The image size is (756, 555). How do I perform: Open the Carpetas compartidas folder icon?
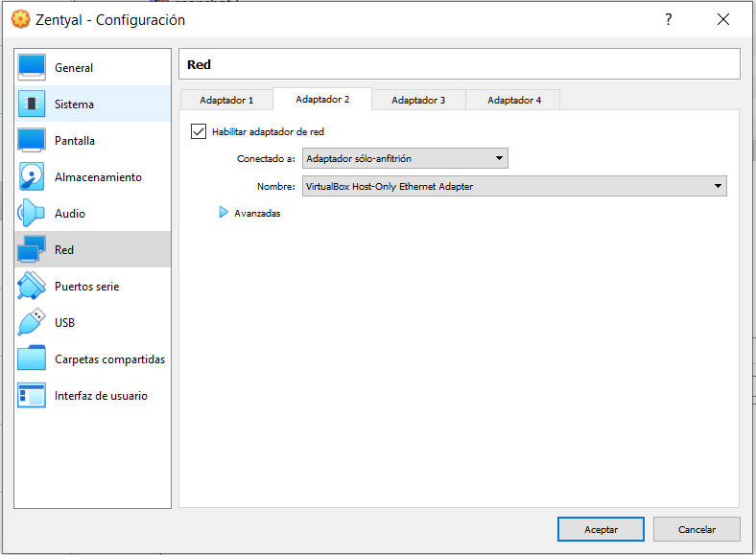pos(32,358)
